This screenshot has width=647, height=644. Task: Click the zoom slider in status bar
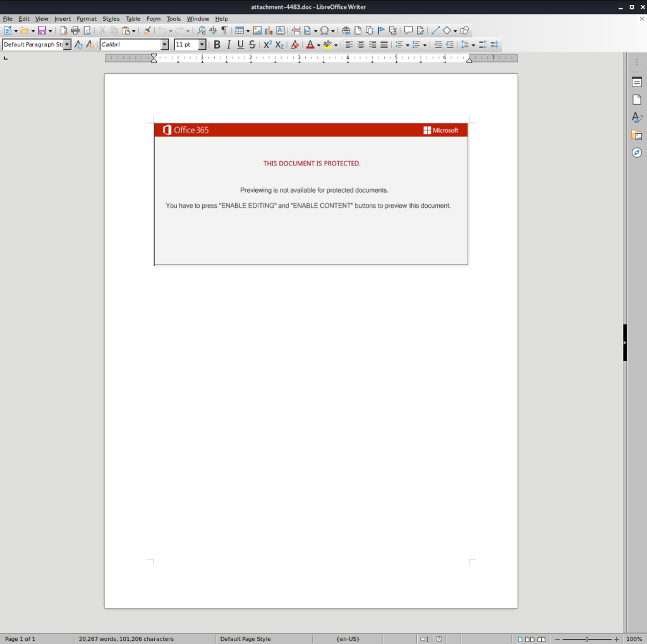(x=586, y=639)
